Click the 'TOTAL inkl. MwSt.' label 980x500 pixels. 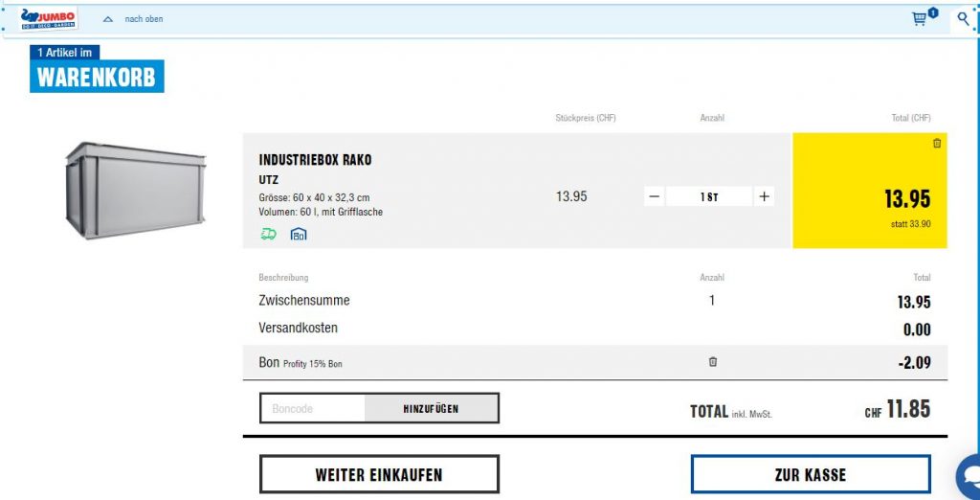click(731, 412)
